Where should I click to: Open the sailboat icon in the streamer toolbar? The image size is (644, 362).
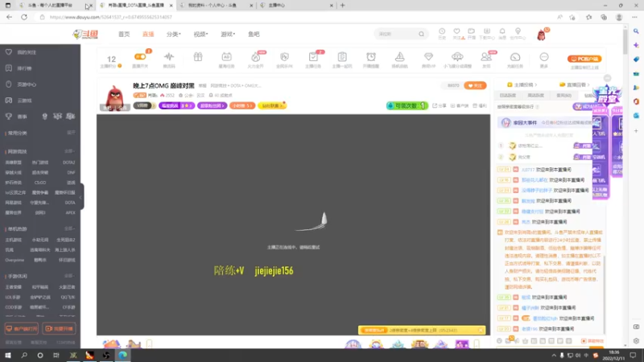tap(399, 56)
